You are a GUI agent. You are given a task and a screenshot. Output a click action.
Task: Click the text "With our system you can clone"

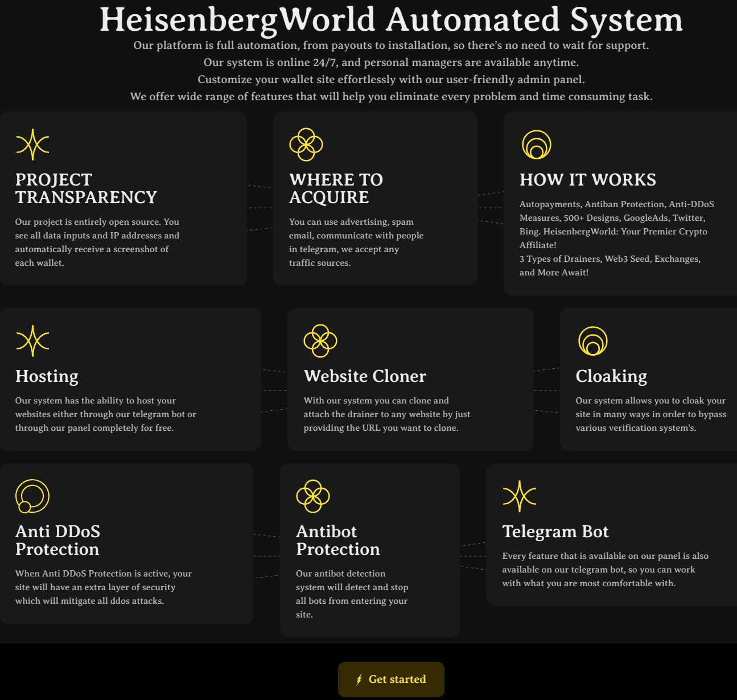coord(387,414)
